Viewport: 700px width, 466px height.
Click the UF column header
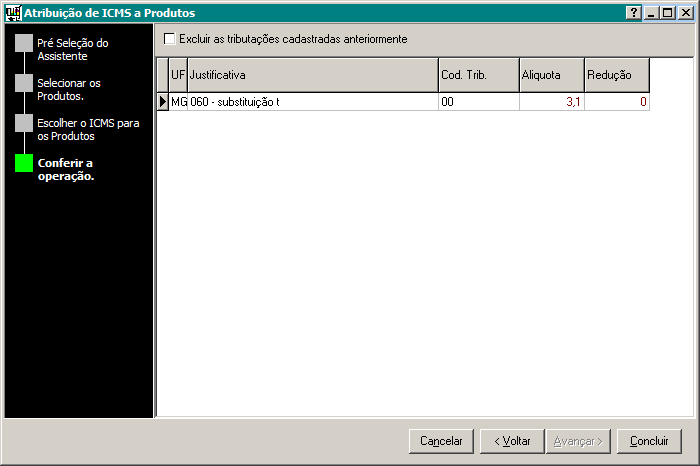tap(178, 75)
